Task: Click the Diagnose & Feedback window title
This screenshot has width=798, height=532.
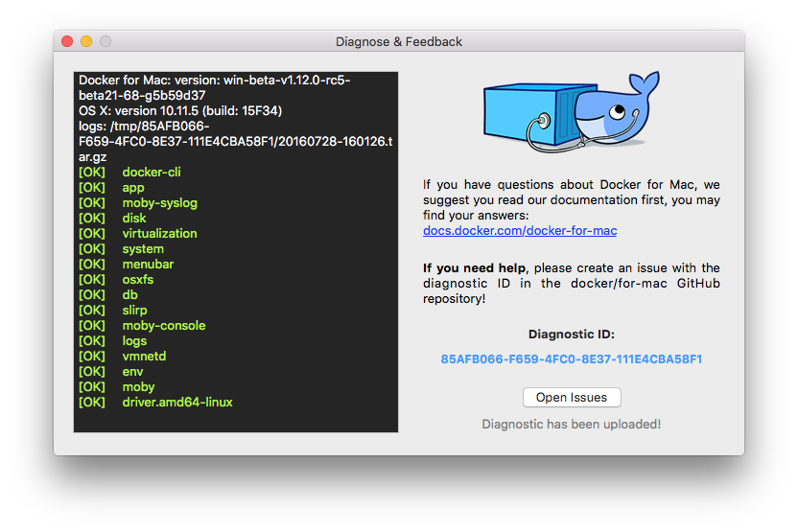Action: point(399,41)
